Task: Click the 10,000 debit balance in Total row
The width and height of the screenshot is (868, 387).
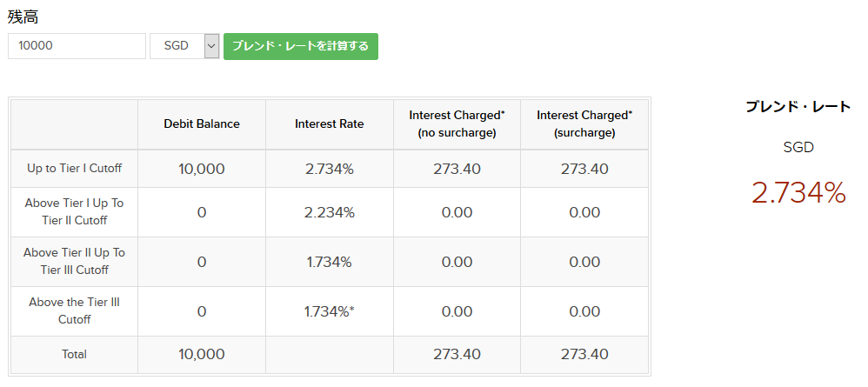Action: pos(202,355)
